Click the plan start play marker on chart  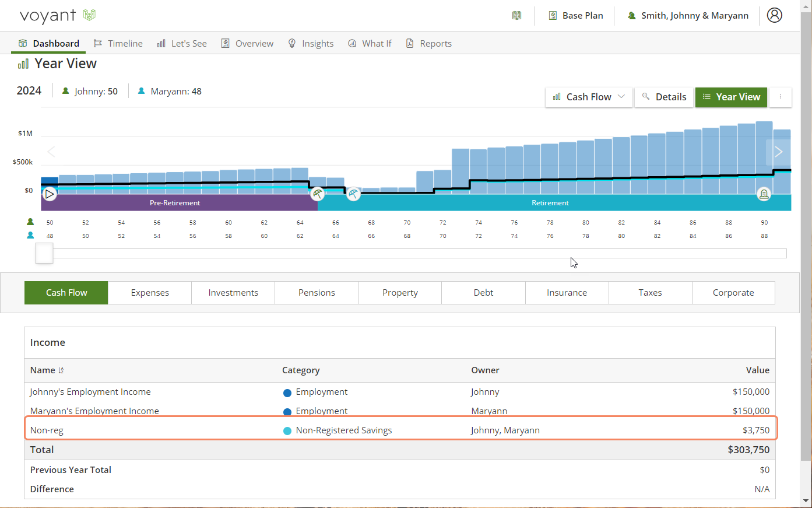(50, 194)
